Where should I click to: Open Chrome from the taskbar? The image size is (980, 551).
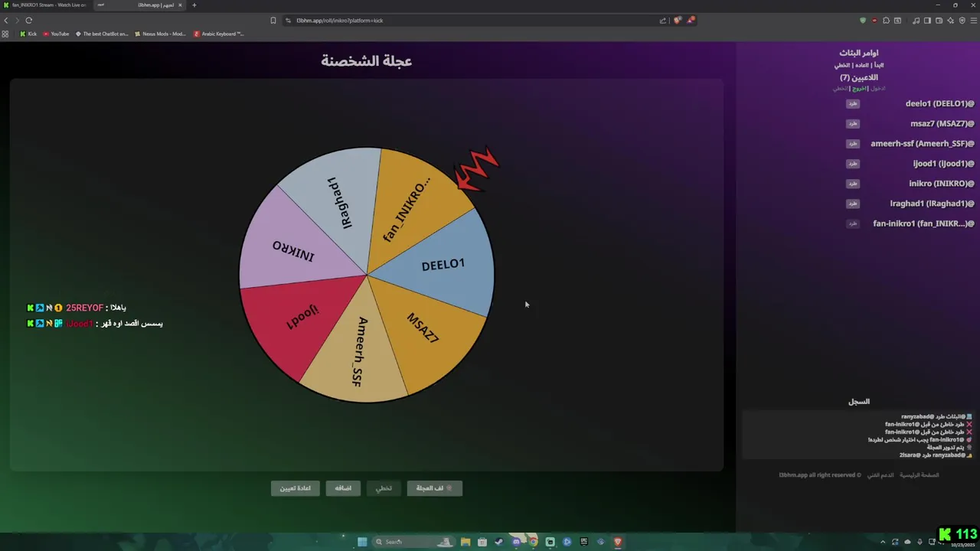(x=533, y=542)
